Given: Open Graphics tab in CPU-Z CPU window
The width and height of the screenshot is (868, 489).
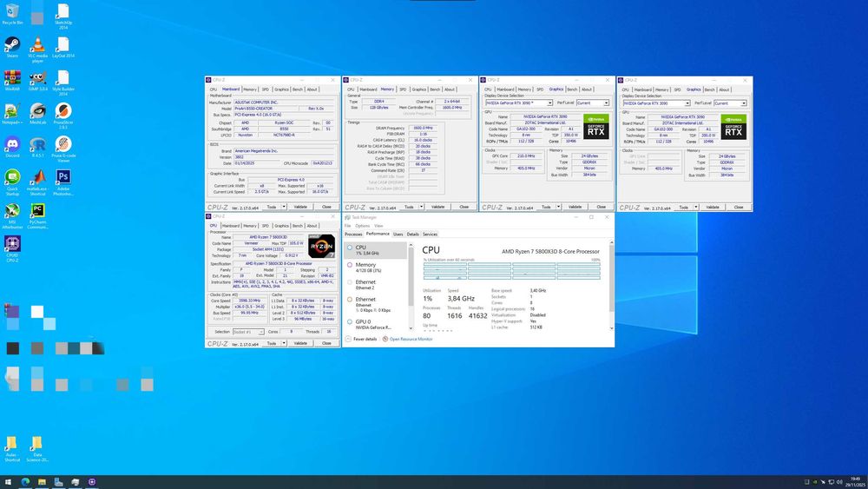Looking at the screenshot, I should [x=281, y=226].
